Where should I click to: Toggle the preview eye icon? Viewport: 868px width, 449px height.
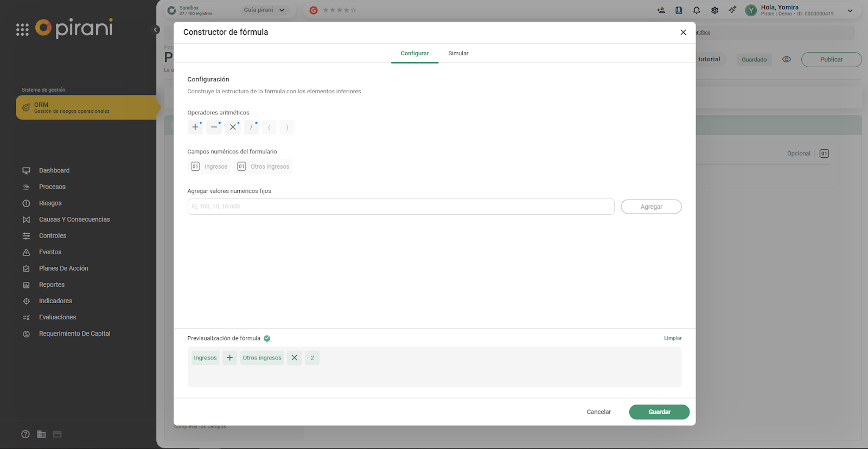(786, 60)
